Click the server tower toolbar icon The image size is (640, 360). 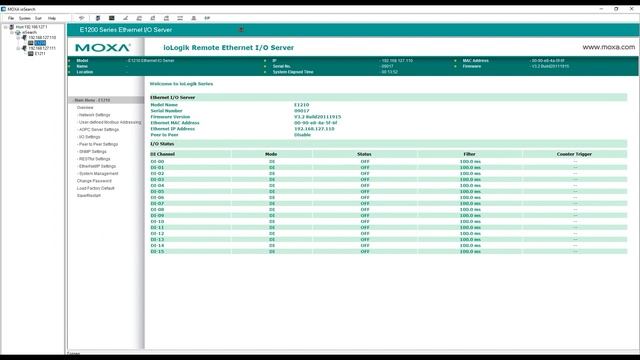98,18
